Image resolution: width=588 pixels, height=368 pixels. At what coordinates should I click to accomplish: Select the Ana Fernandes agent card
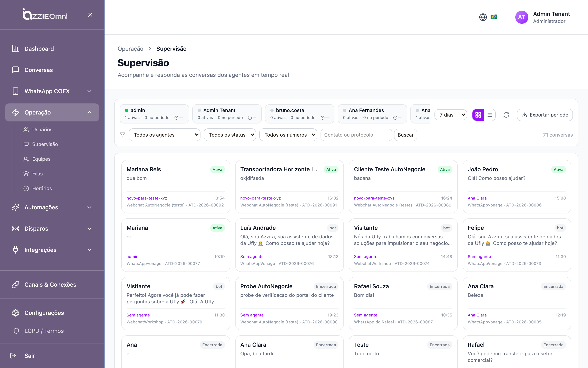point(372,114)
